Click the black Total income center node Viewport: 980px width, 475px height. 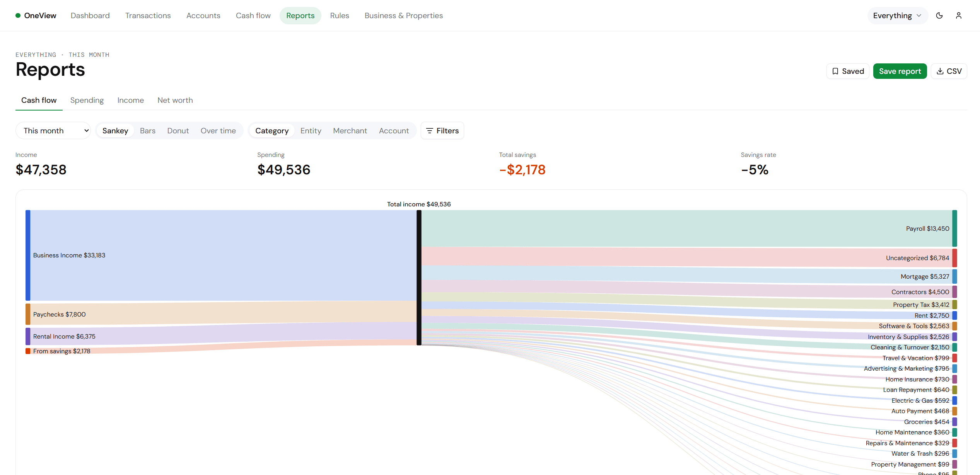(419, 278)
